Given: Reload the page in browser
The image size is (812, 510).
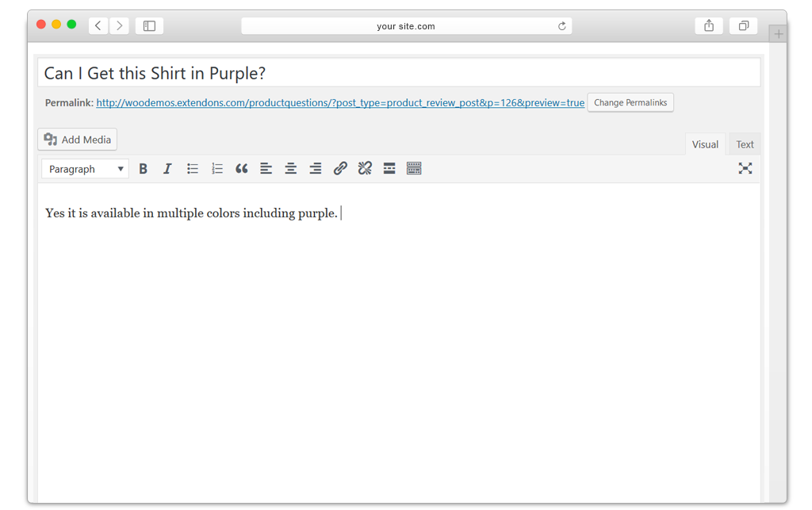Looking at the screenshot, I should click(562, 26).
